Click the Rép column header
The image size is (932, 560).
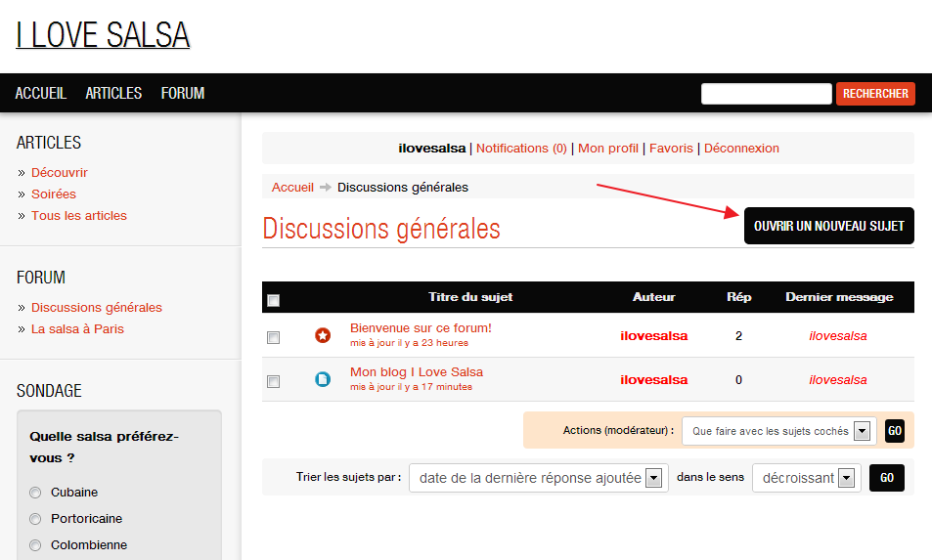click(738, 297)
